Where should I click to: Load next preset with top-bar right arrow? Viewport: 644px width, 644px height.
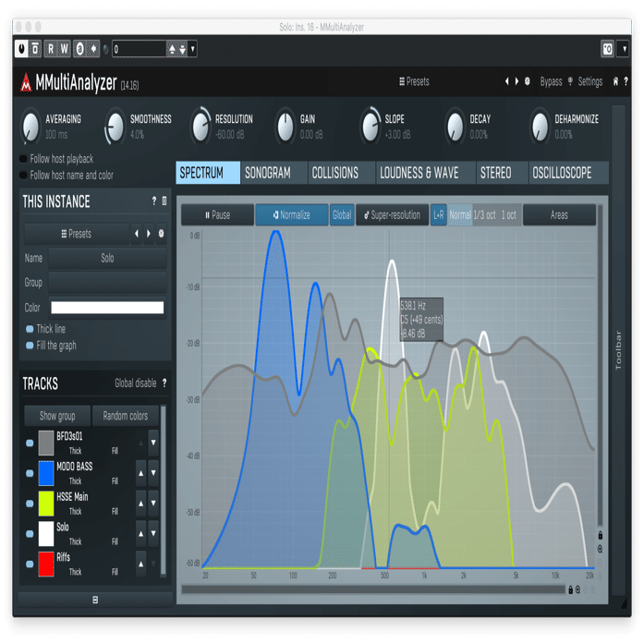(516, 81)
